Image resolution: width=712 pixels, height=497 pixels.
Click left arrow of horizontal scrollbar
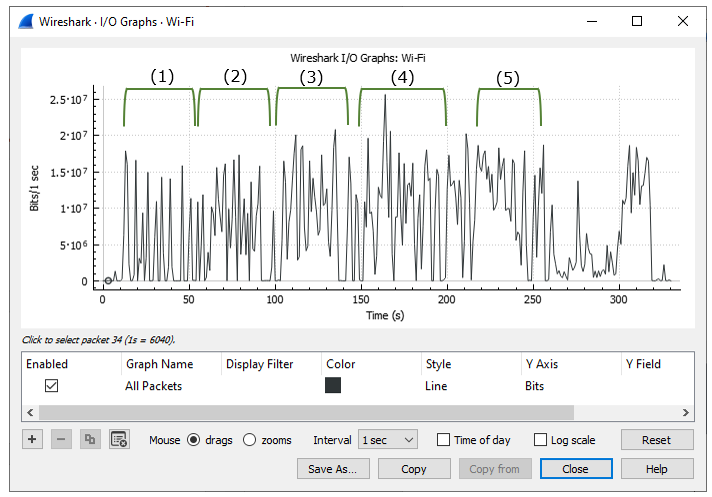[x=30, y=413]
